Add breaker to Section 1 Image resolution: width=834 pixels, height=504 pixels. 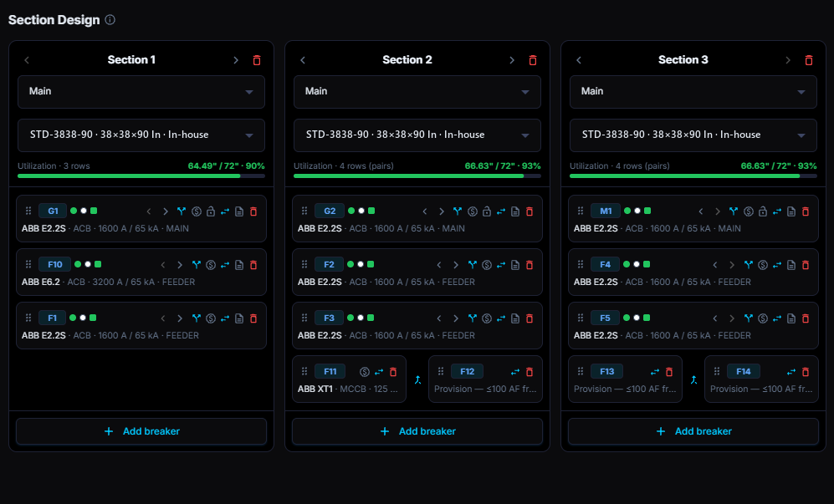click(141, 431)
